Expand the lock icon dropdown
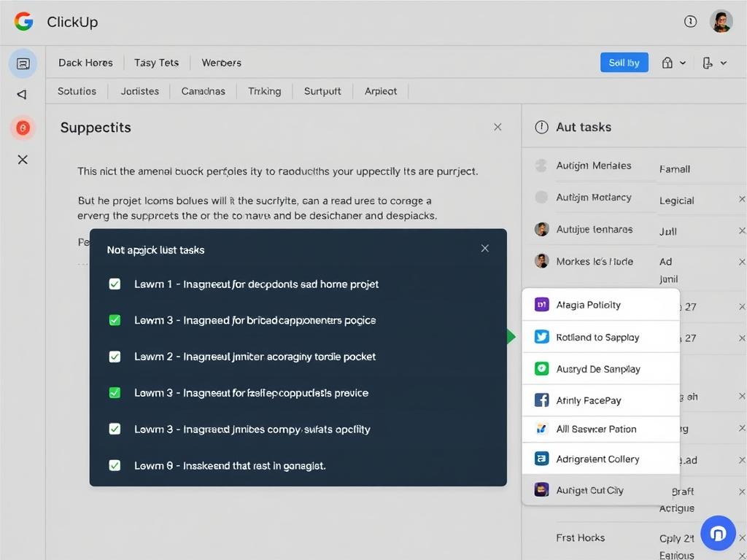This screenshot has height=560, width=747. [673, 63]
